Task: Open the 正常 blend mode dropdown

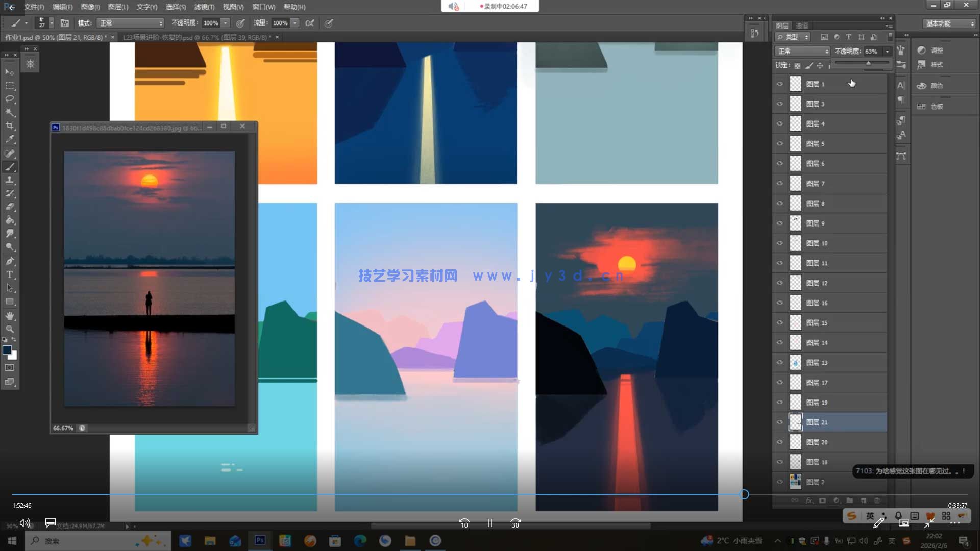Action: [x=802, y=51]
